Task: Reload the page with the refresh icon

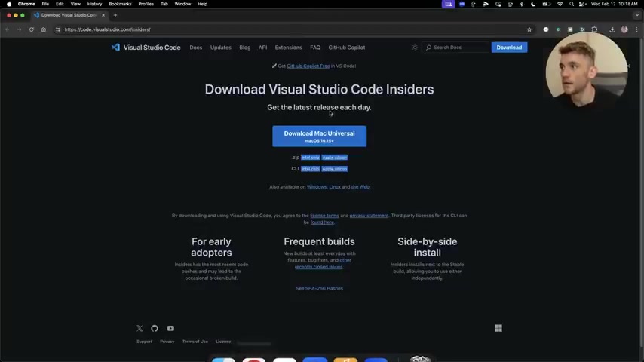Action: click(31, 29)
